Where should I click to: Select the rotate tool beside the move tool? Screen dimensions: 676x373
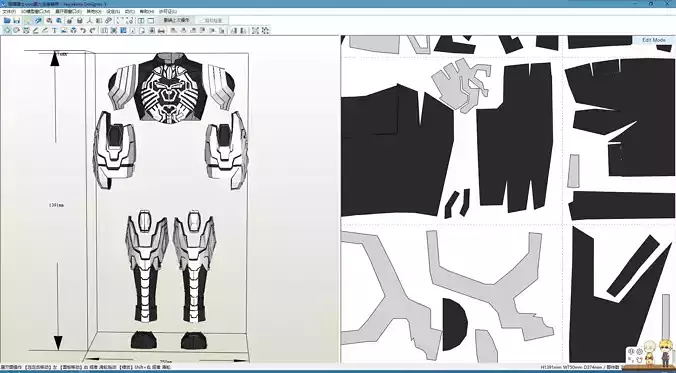[x=16, y=30]
